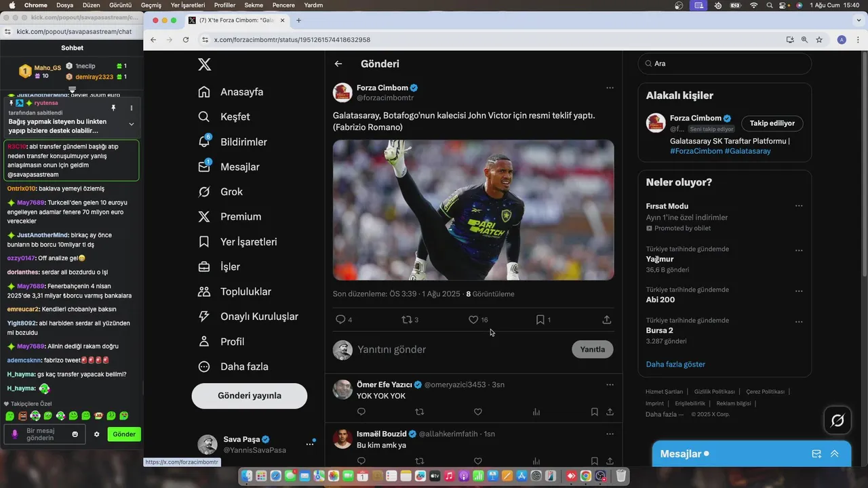868x488 pixels.
Task: Open Bildirimler notifications
Action: [x=232, y=142]
